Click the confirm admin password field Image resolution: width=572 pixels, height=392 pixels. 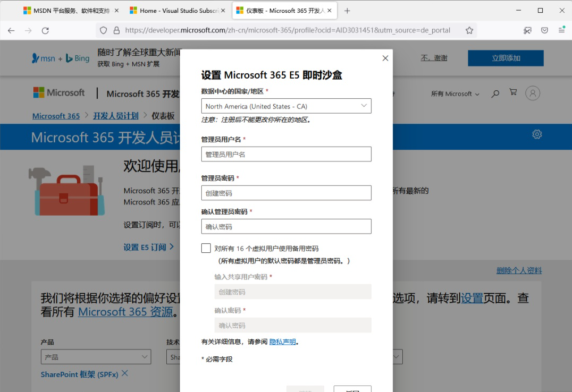click(286, 226)
